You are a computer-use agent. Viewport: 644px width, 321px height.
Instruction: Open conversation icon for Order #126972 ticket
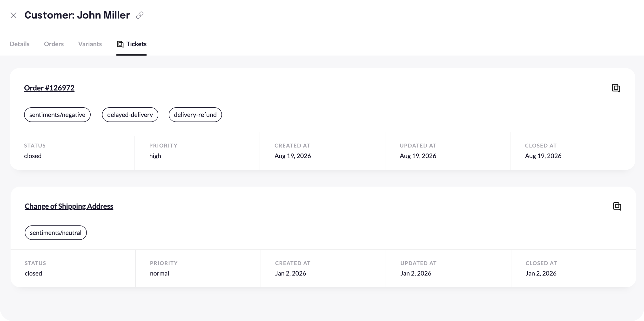tap(616, 88)
